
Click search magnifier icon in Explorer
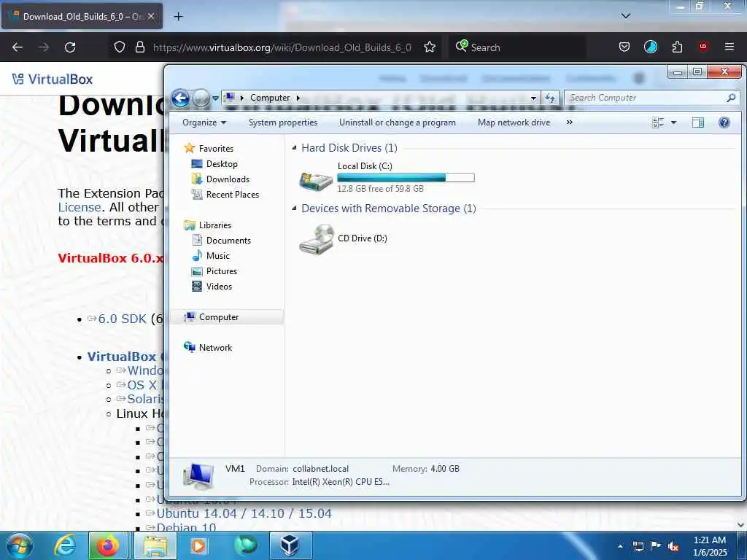coord(731,98)
